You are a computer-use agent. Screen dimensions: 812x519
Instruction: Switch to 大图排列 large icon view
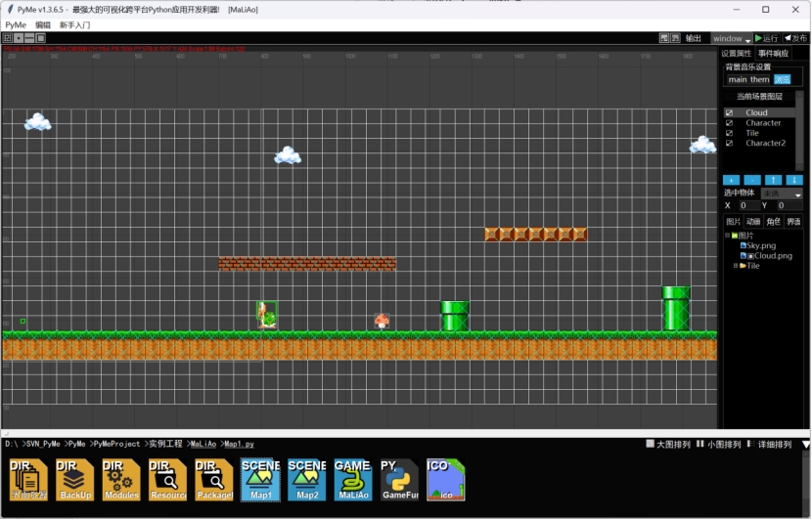pyautogui.click(x=668, y=444)
